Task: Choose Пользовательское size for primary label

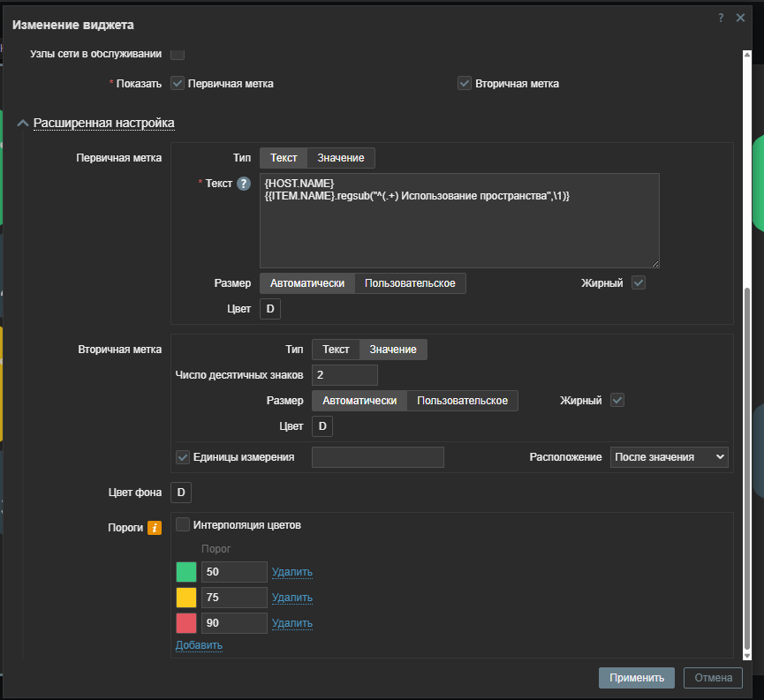Action: pyautogui.click(x=410, y=283)
